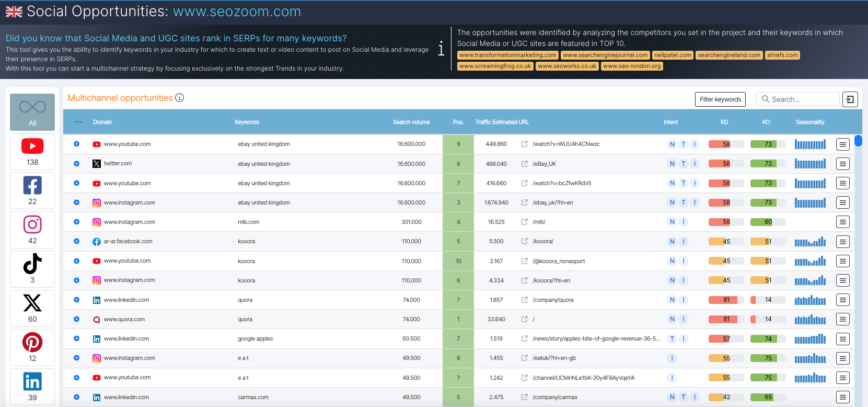
Task: Open row menu for www.quora.com row
Action: click(842, 319)
